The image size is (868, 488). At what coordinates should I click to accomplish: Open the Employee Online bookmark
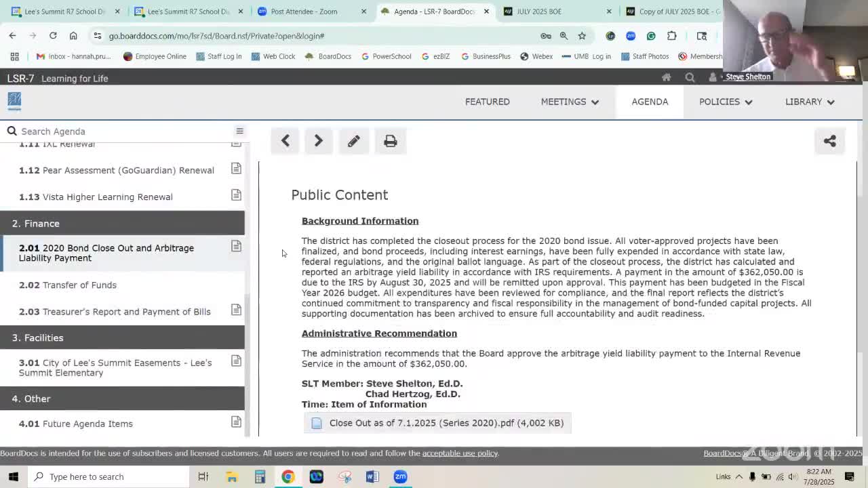tap(155, 56)
